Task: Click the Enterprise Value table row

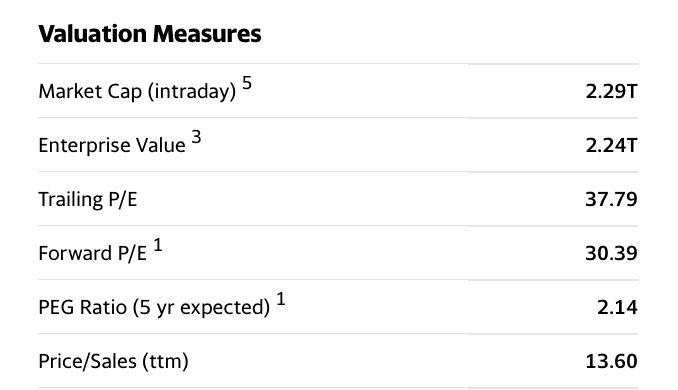Action: pyautogui.click(x=338, y=145)
